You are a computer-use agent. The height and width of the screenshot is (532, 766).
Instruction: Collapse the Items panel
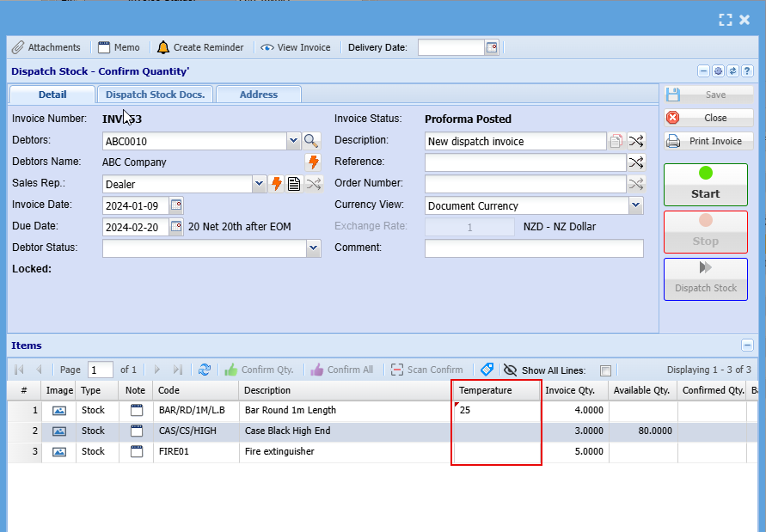[747, 345]
